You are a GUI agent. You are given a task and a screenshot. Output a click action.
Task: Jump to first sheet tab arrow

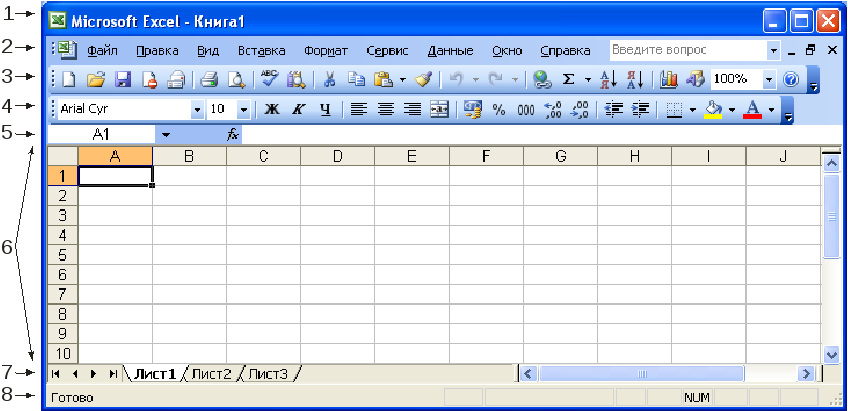pos(56,374)
